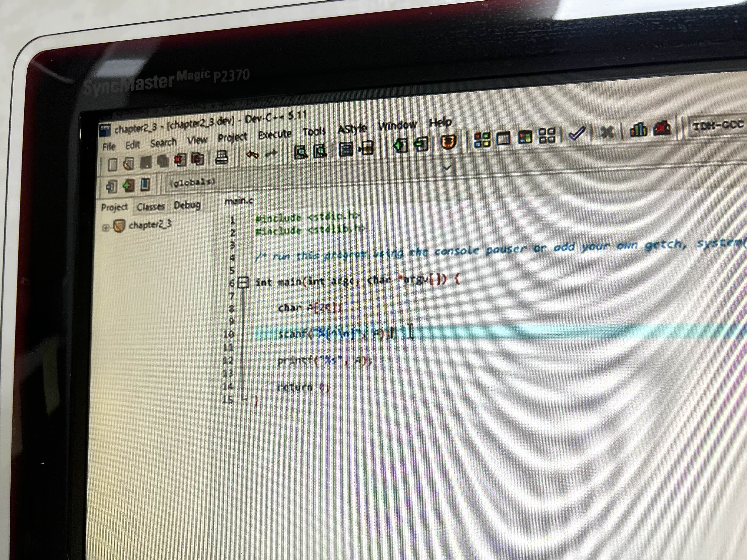Click the Print toolbar icon
This screenshot has height=560, width=747.
click(x=222, y=157)
